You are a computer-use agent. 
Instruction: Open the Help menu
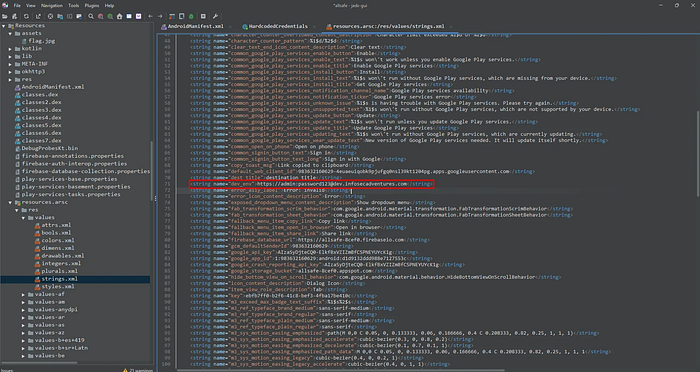point(109,6)
